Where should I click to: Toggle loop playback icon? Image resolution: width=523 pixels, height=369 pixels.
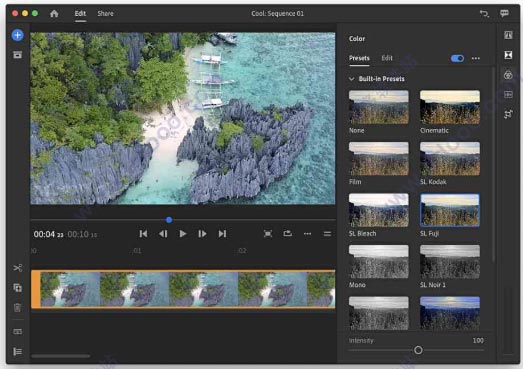[288, 234]
